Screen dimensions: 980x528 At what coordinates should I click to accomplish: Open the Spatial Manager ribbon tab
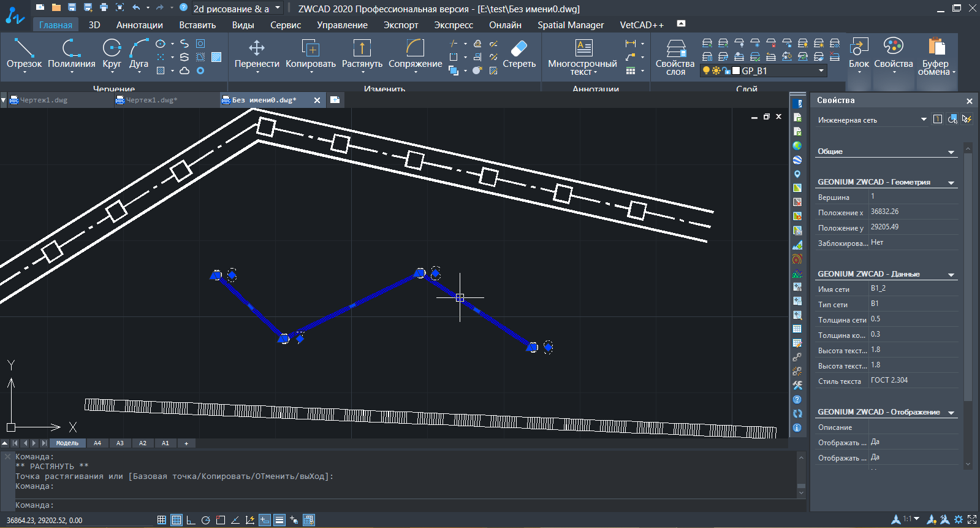point(571,25)
